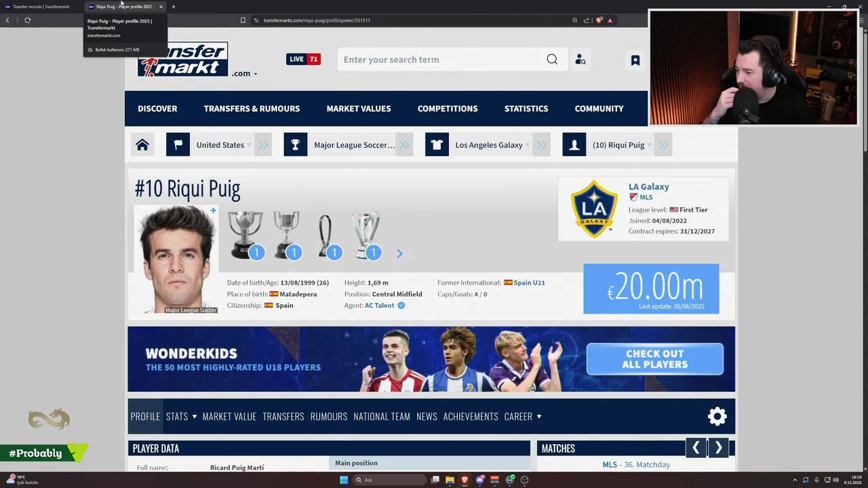Open the watchlist bookmark icon

635,60
